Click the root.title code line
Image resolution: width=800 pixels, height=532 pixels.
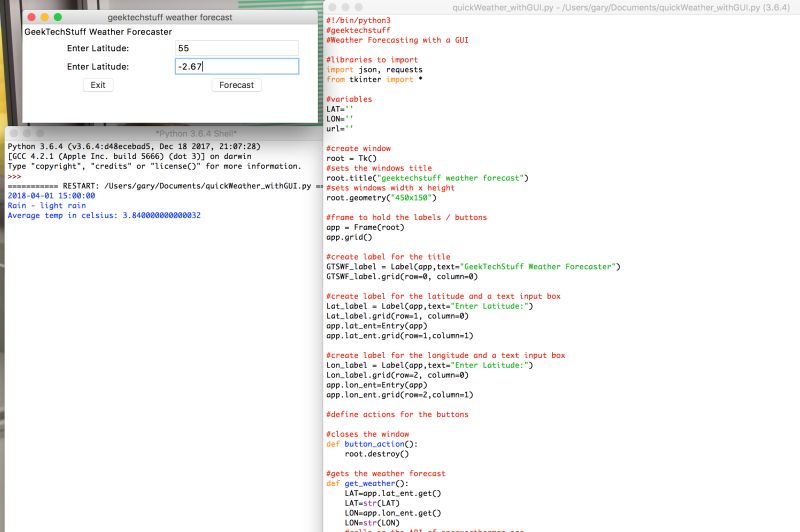pyautogui.click(x=427, y=178)
